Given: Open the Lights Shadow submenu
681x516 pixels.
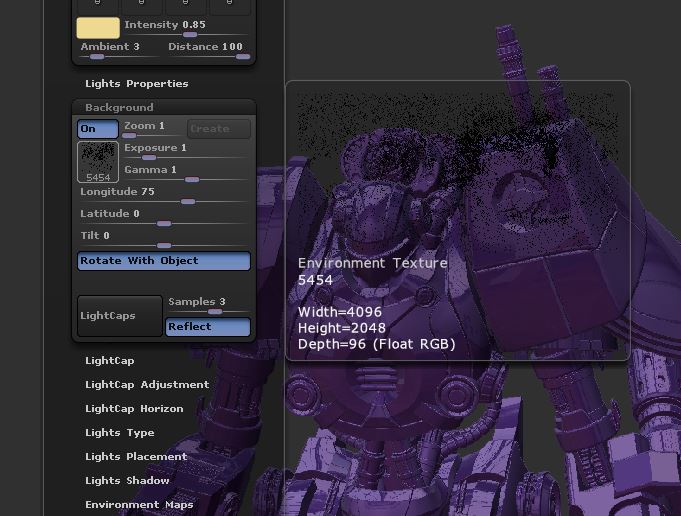Looking at the screenshot, I should pos(127,481).
